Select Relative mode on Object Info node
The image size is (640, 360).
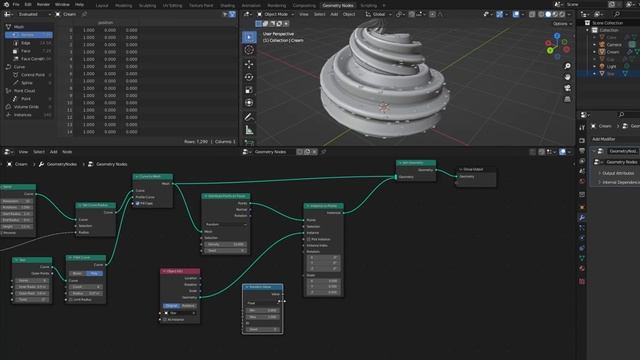tap(188, 306)
